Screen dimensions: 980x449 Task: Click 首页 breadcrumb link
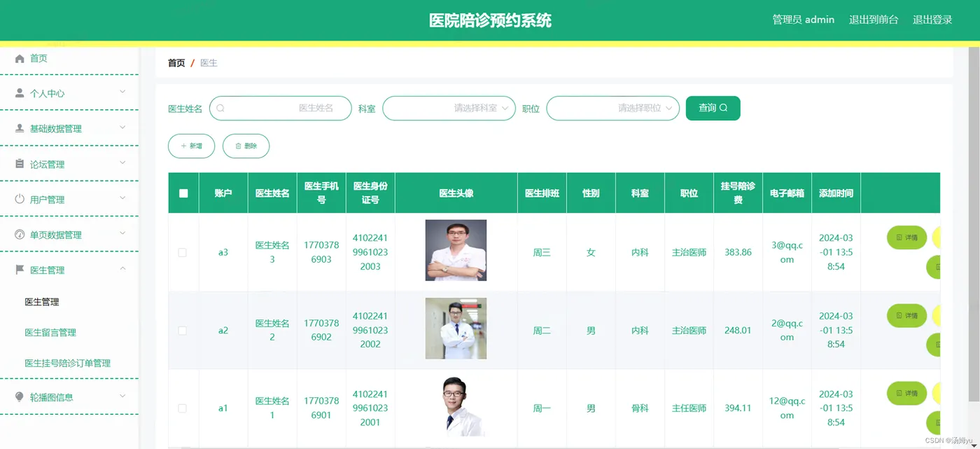[x=176, y=63]
